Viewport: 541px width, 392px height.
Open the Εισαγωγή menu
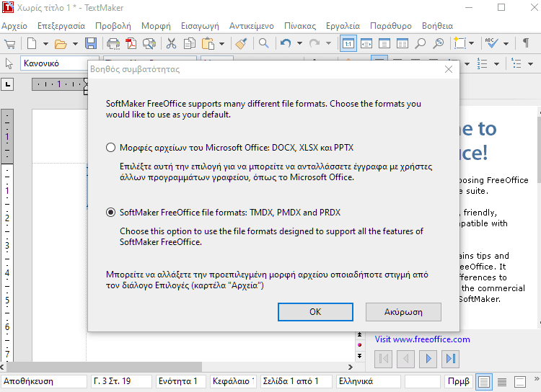[x=200, y=26]
